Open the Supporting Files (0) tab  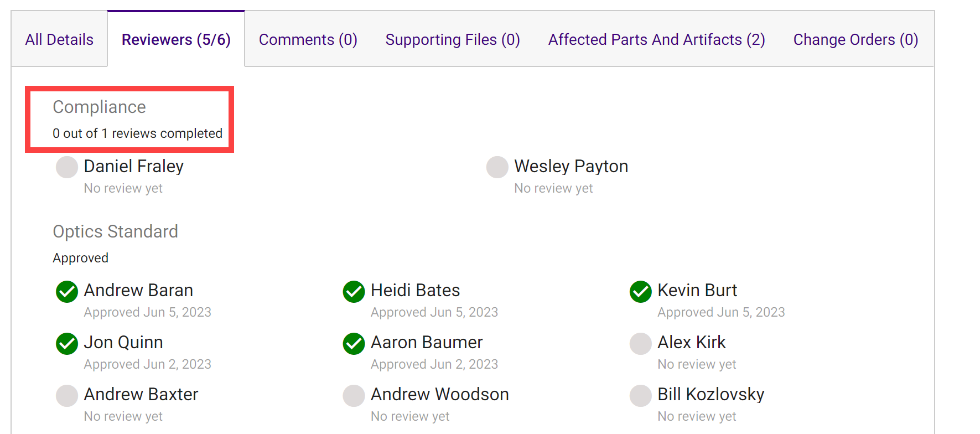(452, 40)
